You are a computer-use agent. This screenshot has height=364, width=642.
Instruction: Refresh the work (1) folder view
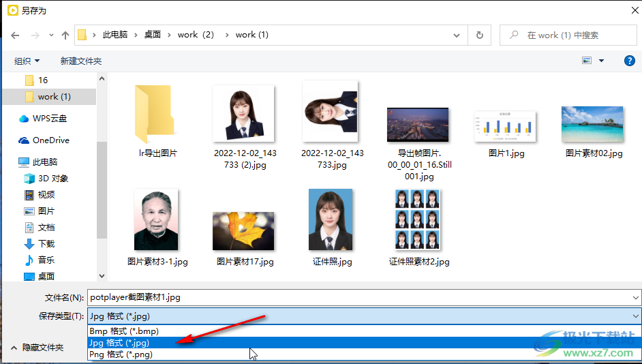point(480,35)
